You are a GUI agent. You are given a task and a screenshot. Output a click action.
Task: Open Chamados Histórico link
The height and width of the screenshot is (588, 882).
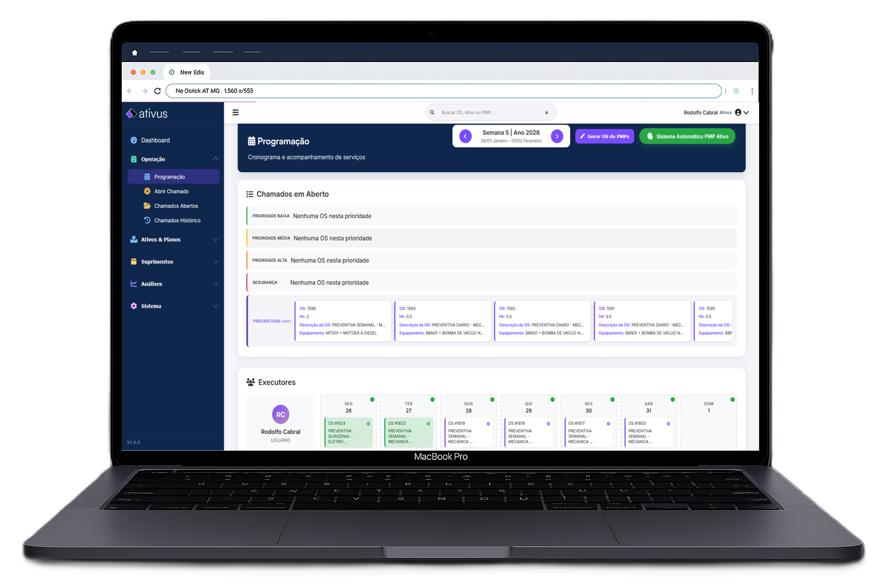[177, 220]
